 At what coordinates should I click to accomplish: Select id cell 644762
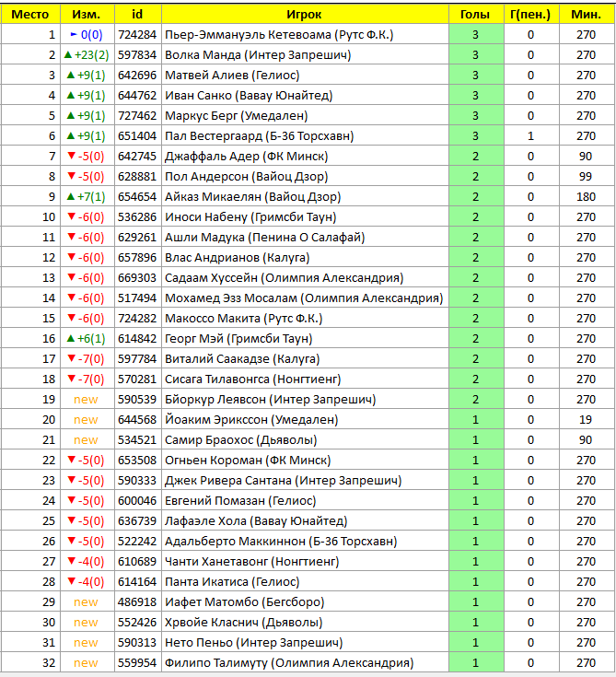tap(138, 96)
